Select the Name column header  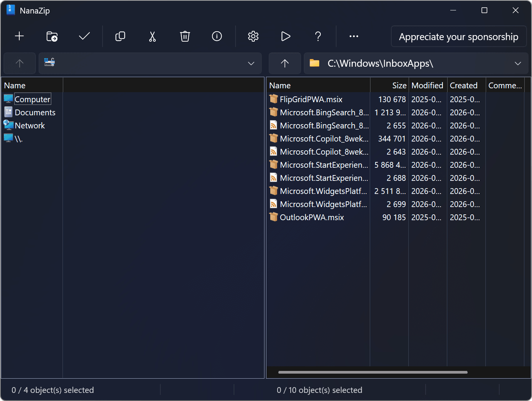280,85
